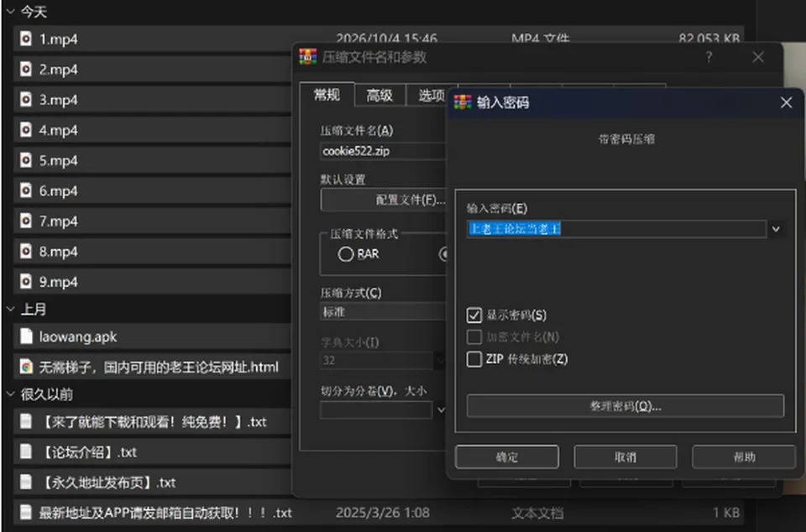Uncheck the 显示密码(S) checkbox
Screen dimensions: 806x532
tap(474, 315)
